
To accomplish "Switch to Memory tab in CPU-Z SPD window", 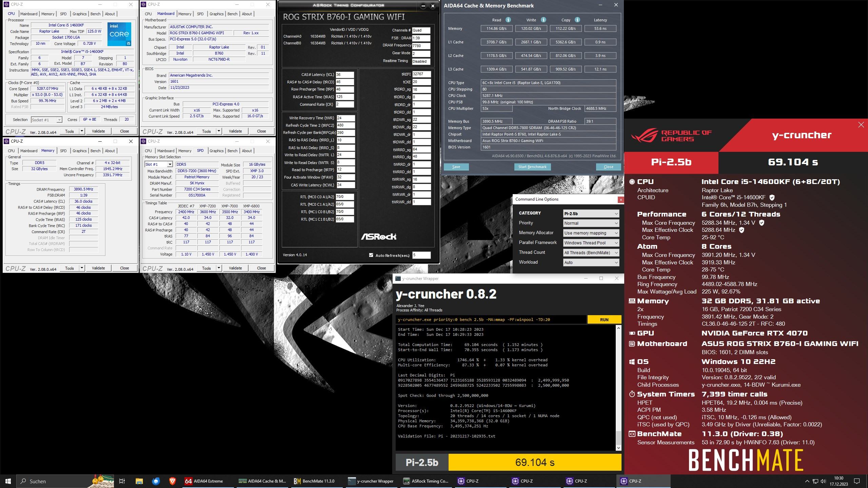I will click(x=185, y=151).
